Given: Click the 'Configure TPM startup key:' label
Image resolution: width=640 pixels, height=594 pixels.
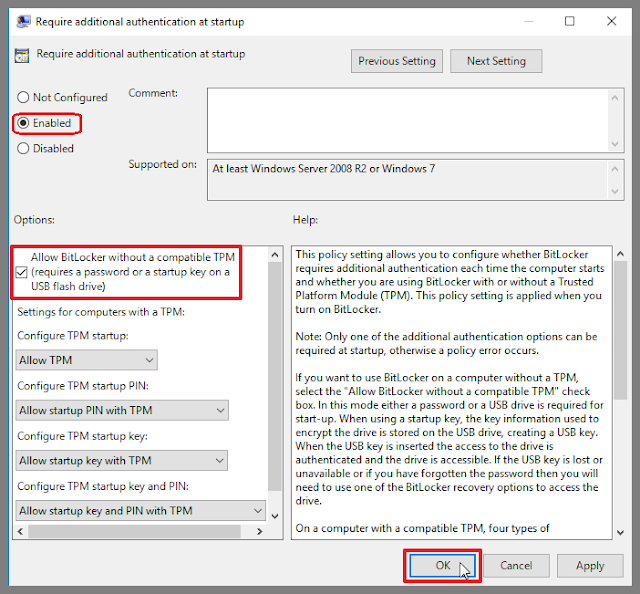Looking at the screenshot, I should click(x=82, y=436).
